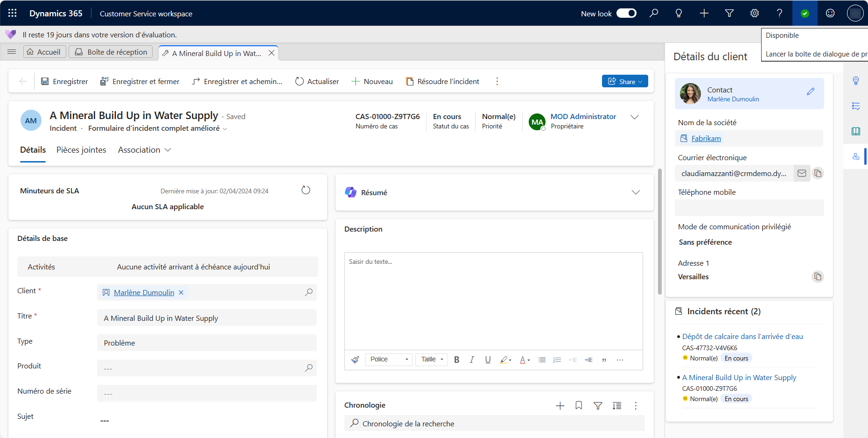Toggle the numbered list
This screenshot has height=438, width=868.
click(557, 360)
